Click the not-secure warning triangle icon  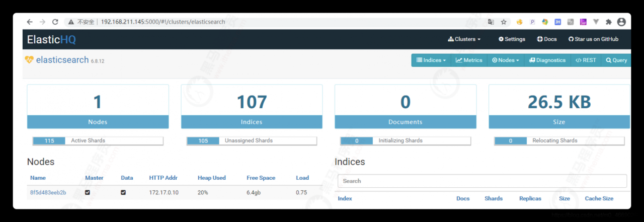(x=71, y=22)
